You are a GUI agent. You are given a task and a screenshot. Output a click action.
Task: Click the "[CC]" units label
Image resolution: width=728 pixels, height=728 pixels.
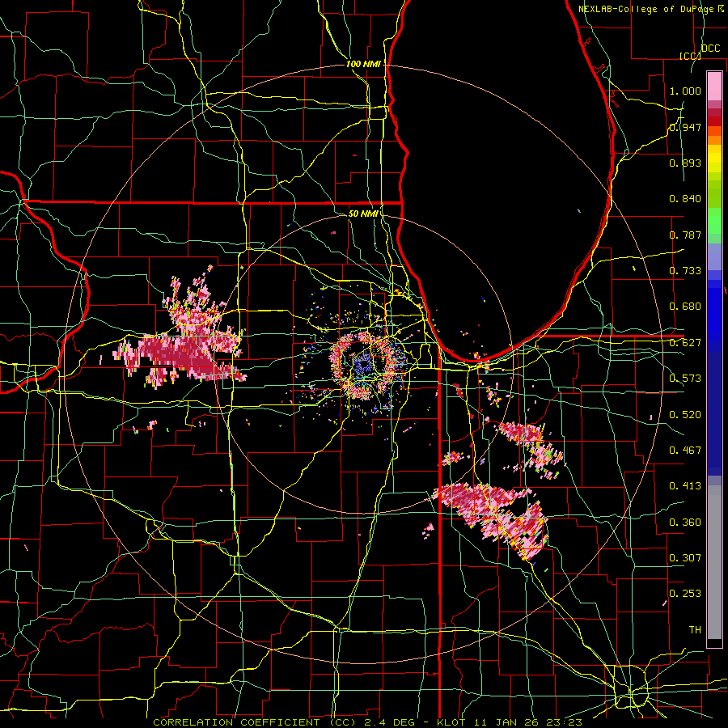click(690, 56)
